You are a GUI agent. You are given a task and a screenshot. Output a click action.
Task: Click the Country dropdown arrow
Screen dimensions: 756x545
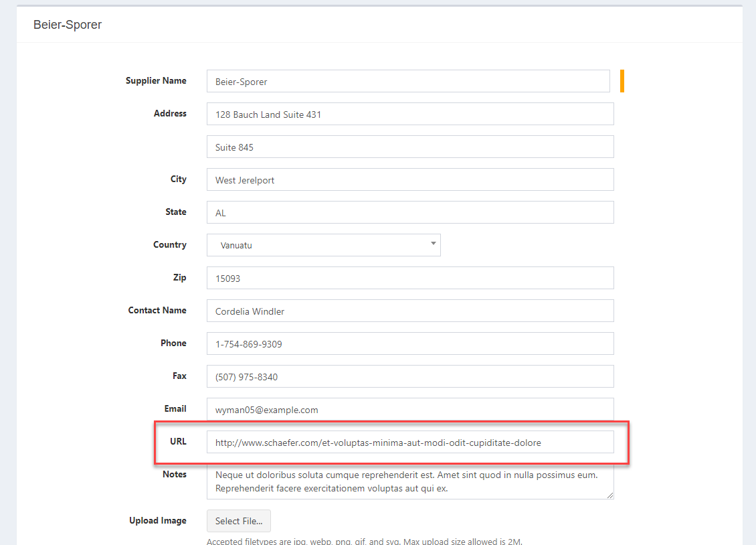(433, 245)
